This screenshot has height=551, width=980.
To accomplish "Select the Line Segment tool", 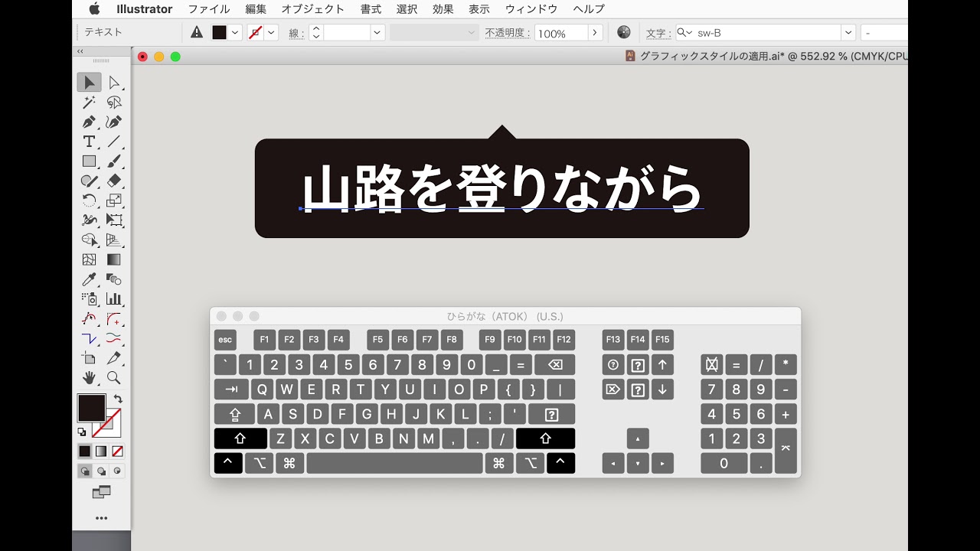I will (114, 142).
